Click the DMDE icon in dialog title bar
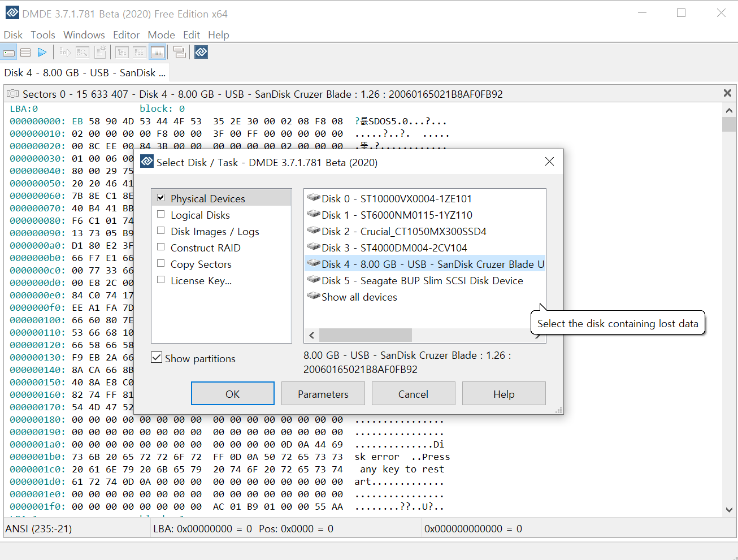The height and width of the screenshot is (560, 738). 147,162
